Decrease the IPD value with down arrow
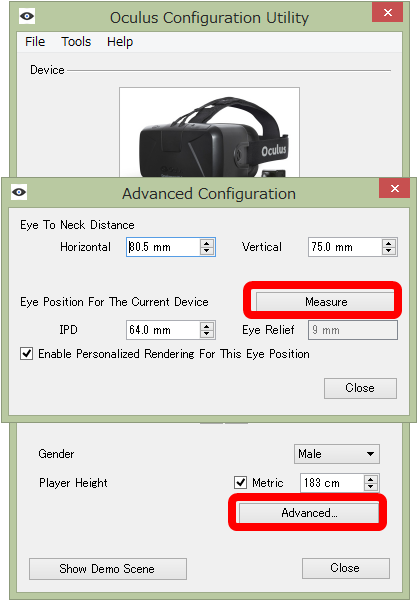 [x=207, y=333]
